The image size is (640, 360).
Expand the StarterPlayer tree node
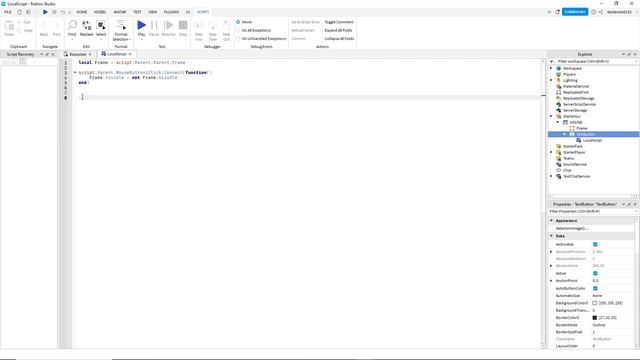coord(551,152)
